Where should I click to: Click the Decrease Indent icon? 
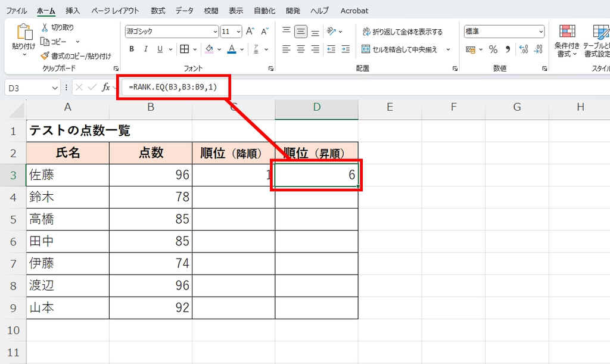[x=331, y=49]
